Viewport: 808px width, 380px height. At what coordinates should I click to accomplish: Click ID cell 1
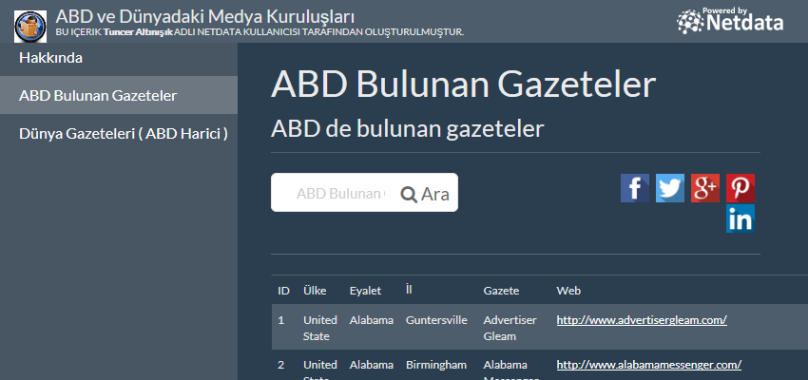coord(281,320)
